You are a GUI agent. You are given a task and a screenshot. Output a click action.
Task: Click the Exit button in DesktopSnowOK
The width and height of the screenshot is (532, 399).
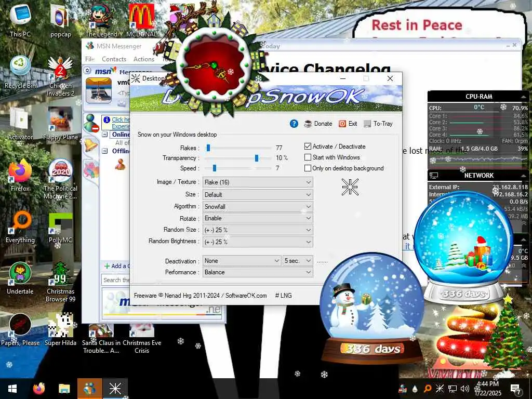[348, 124]
